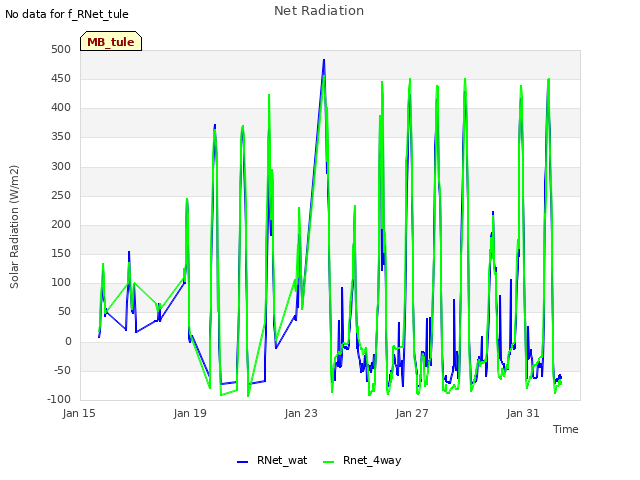Click the highest blue peak near Jan 24
Viewport: 640px width, 480px height.
point(324,60)
